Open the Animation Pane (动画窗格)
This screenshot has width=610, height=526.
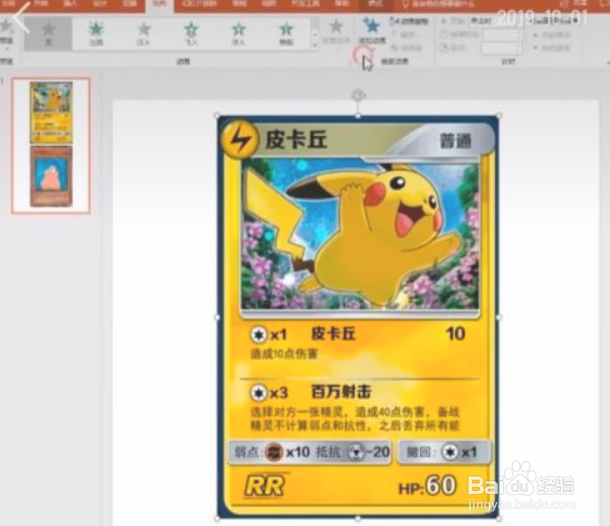point(409,22)
